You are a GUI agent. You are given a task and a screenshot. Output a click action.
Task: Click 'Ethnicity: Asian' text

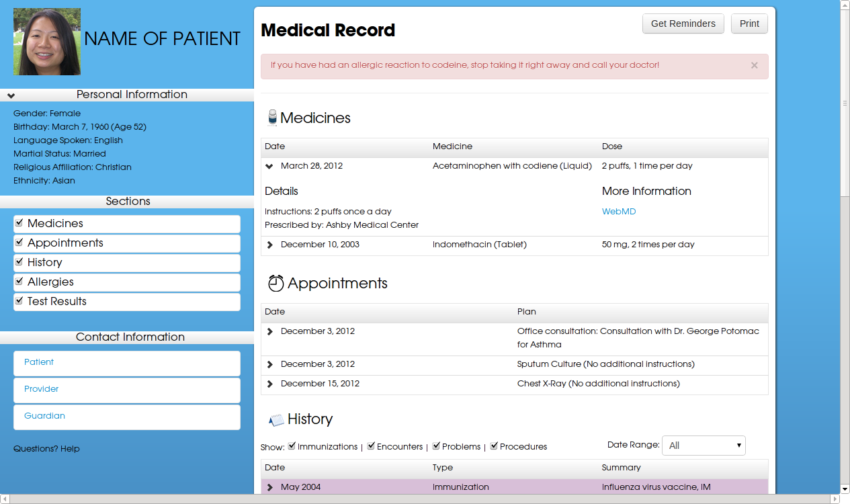tap(44, 181)
